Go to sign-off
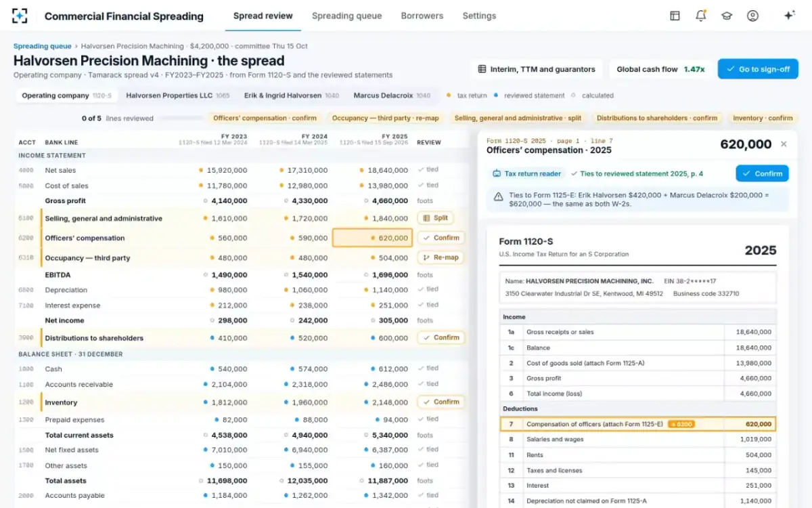This screenshot has width=812, height=508. click(x=758, y=69)
